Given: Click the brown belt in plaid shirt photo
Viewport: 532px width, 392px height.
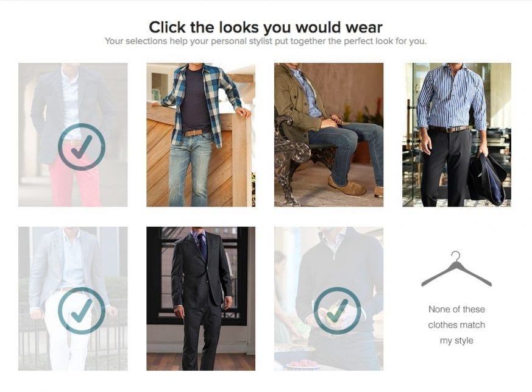Looking at the screenshot, I should click(x=195, y=132).
